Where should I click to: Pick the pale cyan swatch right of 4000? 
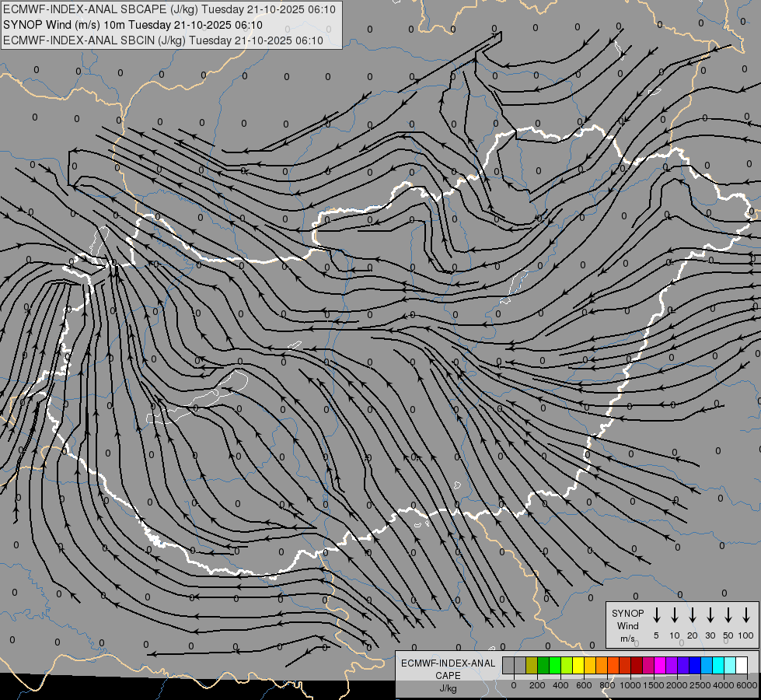pyautogui.click(x=730, y=665)
